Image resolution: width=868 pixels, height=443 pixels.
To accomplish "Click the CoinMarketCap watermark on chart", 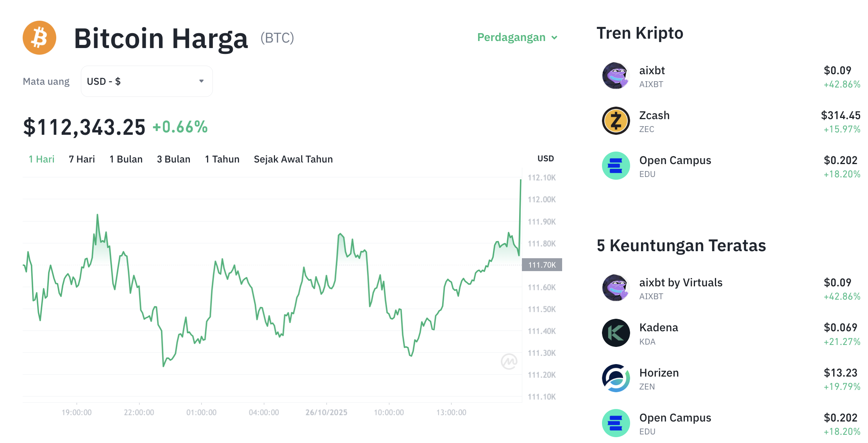I will pyautogui.click(x=509, y=361).
